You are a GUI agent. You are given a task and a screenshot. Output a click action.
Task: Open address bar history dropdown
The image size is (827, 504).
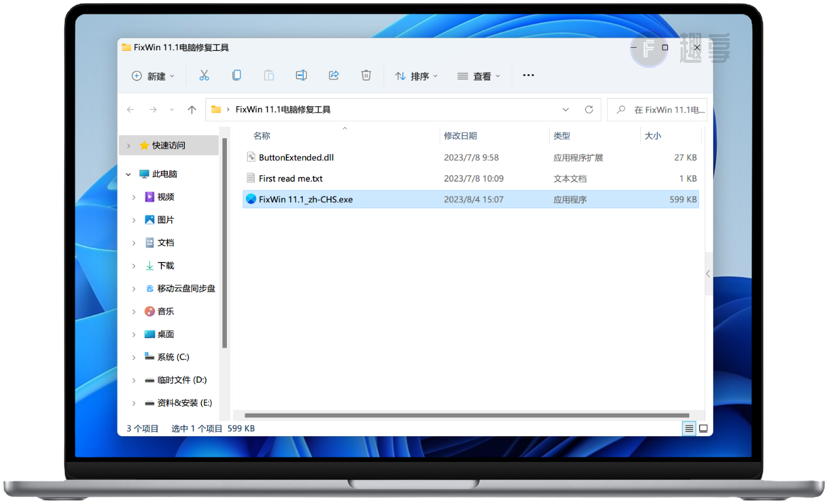[566, 109]
